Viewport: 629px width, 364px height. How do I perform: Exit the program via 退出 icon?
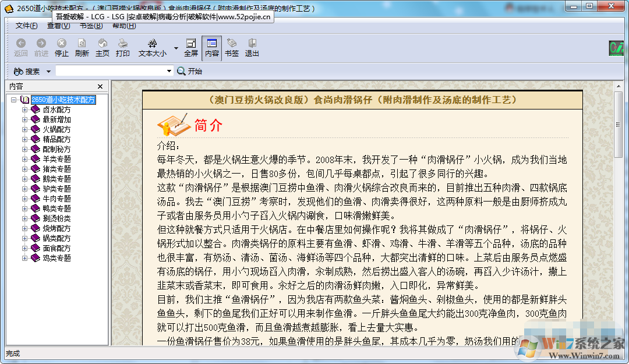pos(252,47)
